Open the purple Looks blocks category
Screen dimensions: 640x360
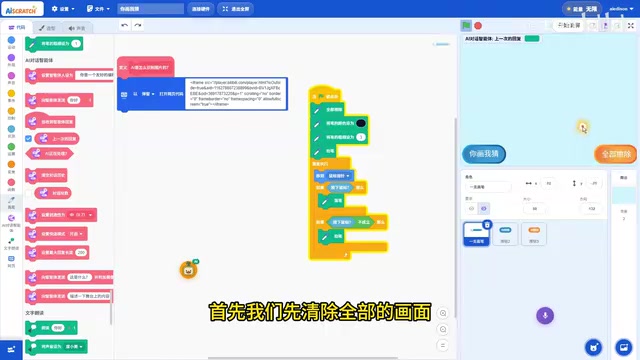click(x=11, y=60)
